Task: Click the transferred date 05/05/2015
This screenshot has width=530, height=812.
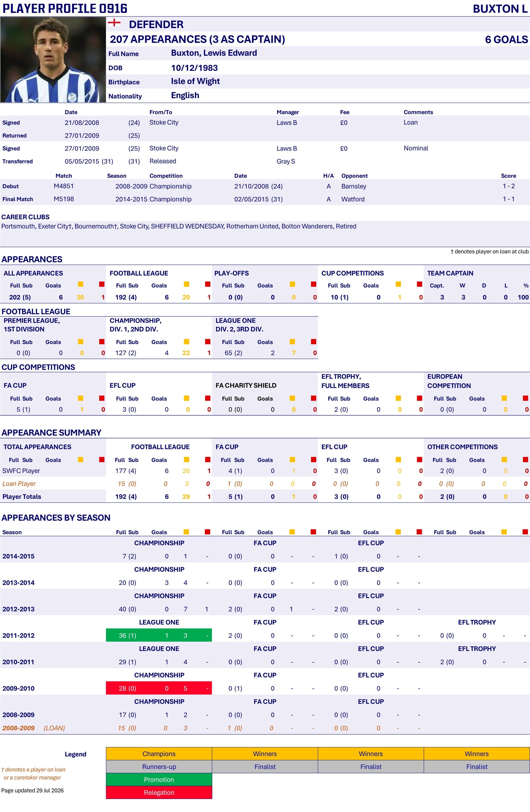Action: (82, 161)
